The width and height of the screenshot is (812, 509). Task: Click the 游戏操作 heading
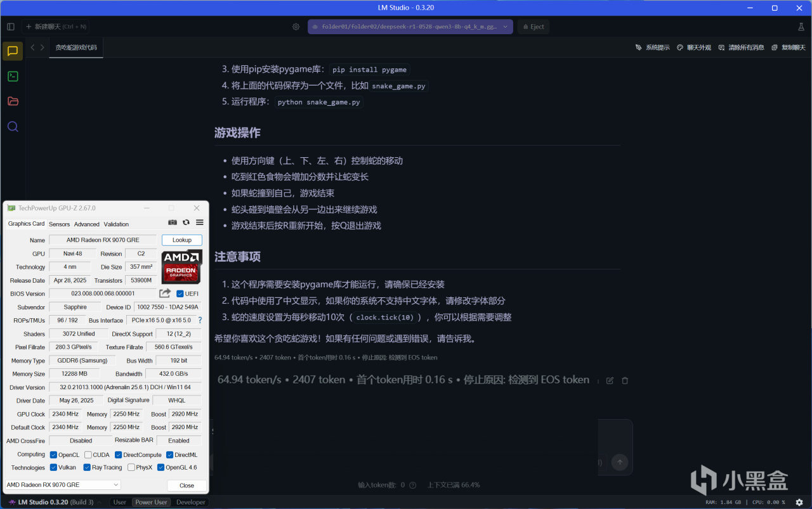pos(237,133)
